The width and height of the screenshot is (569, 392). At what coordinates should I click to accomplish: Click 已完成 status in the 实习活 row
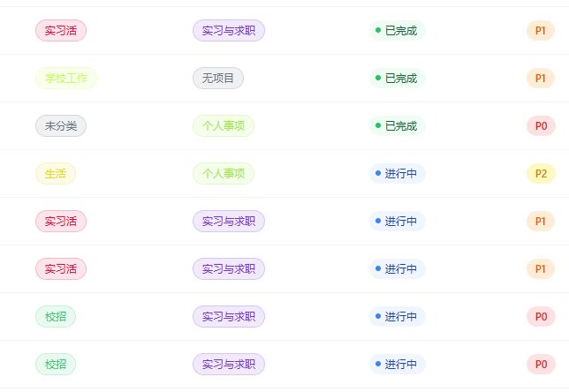click(x=397, y=31)
